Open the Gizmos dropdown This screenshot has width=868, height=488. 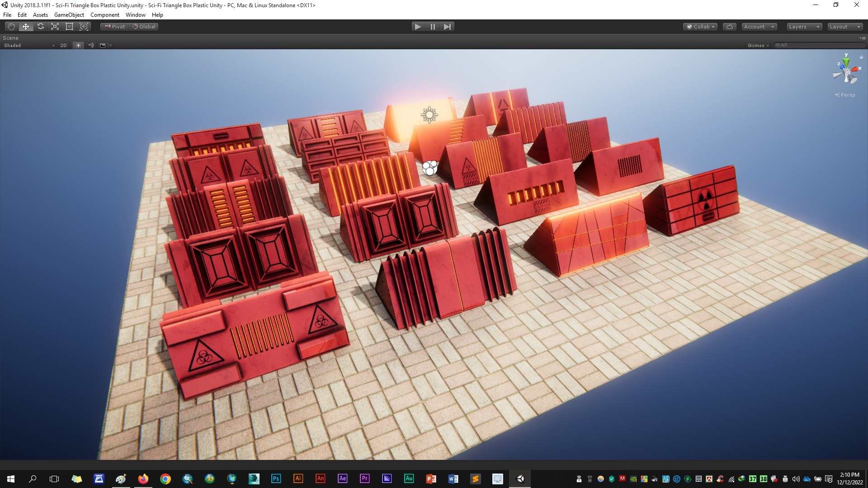[x=758, y=45]
